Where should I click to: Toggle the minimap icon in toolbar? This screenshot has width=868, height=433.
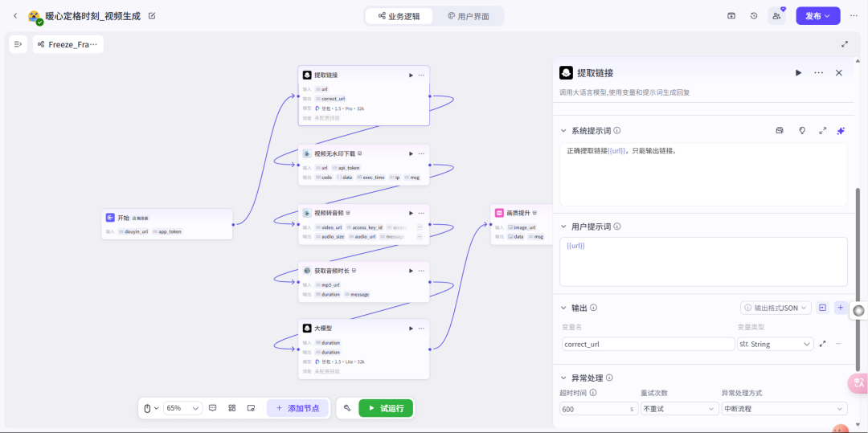[x=252, y=408]
